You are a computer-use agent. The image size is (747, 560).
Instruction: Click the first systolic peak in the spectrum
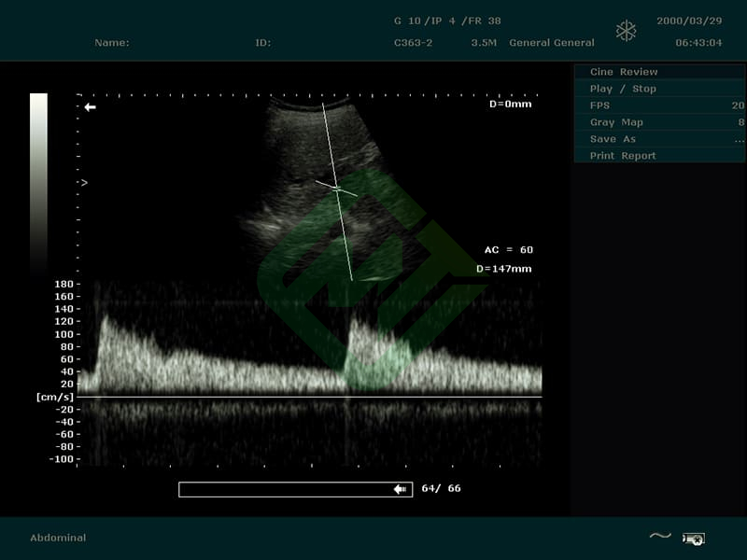click(x=105, y=320)
